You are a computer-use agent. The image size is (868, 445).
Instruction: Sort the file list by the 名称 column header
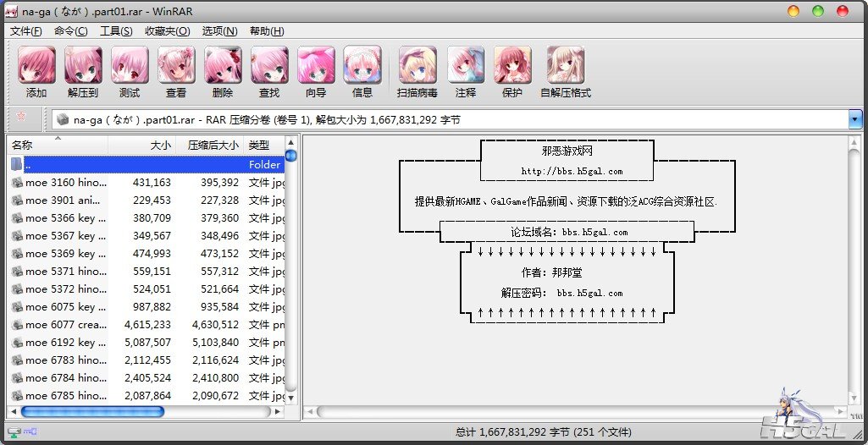point(58,145)
